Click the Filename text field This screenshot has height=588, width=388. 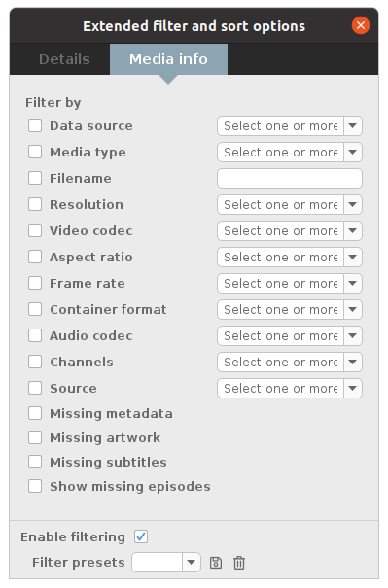(x=290, y=178)
